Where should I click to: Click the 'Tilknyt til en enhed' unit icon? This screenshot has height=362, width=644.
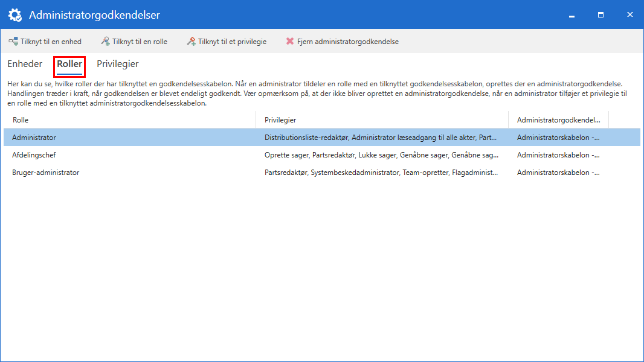tap(13, 42)
